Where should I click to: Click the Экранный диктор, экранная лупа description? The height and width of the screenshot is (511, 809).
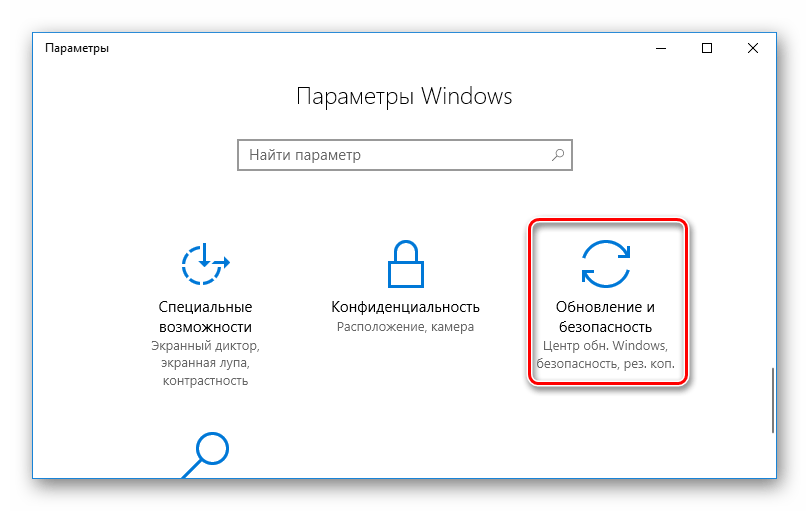(x=205, y=354)
